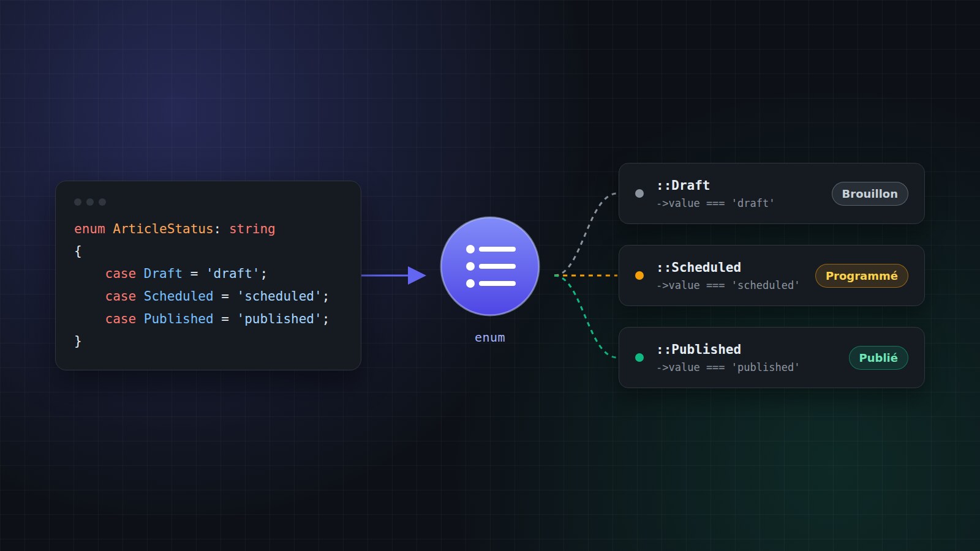Click the case Draft code line
This screenshot has width=980, height=551.
tap(186, 273)
